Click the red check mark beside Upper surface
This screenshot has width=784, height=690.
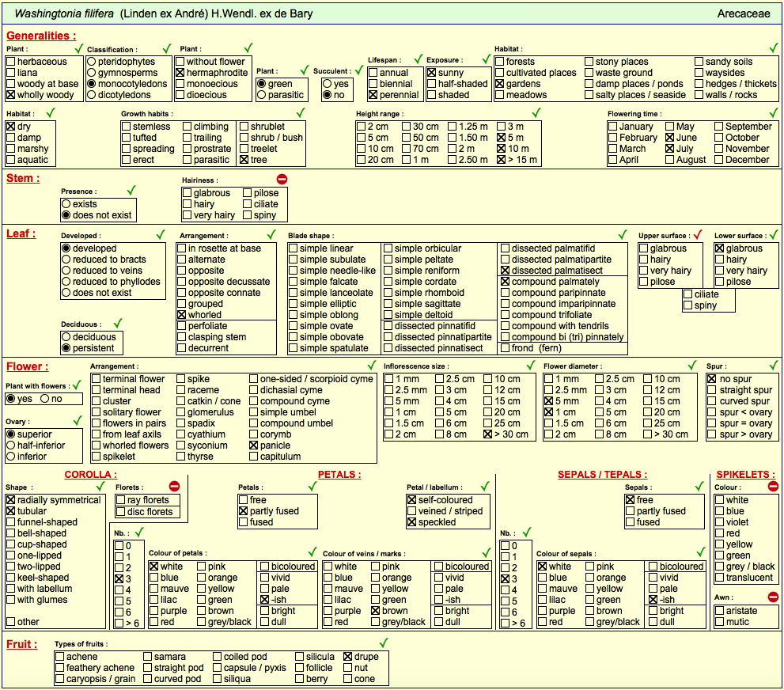point(698,234)
